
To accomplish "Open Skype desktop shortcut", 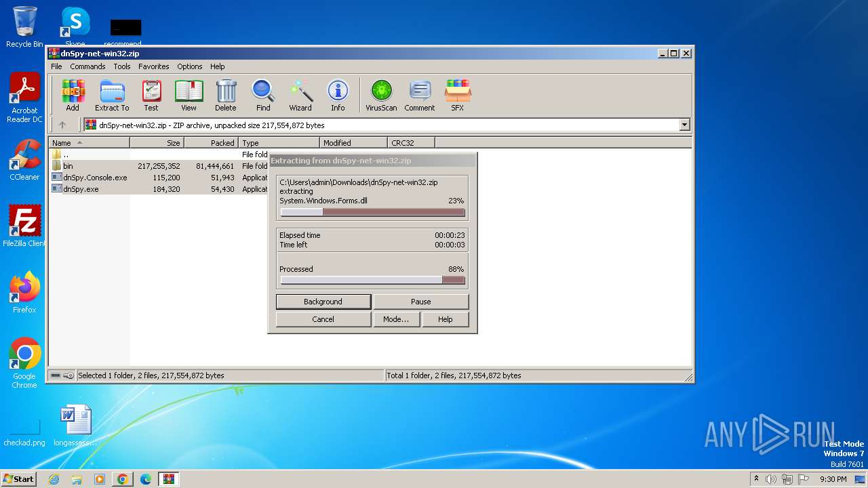I will pyautogui.click(x=75, y=27).
